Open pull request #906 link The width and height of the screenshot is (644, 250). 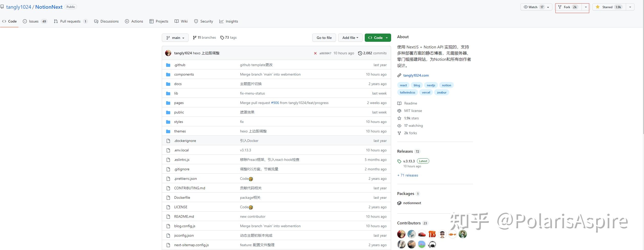point(275,103)
